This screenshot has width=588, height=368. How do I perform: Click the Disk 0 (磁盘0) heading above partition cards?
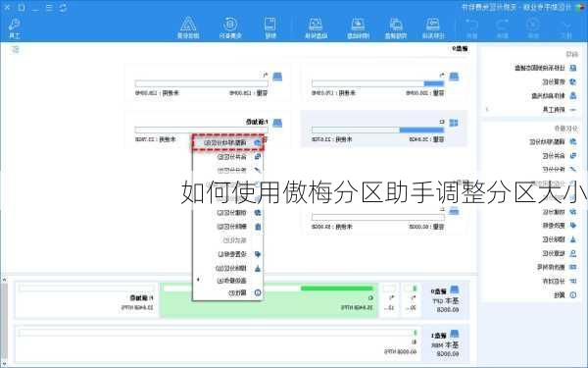tap(460, 49)
